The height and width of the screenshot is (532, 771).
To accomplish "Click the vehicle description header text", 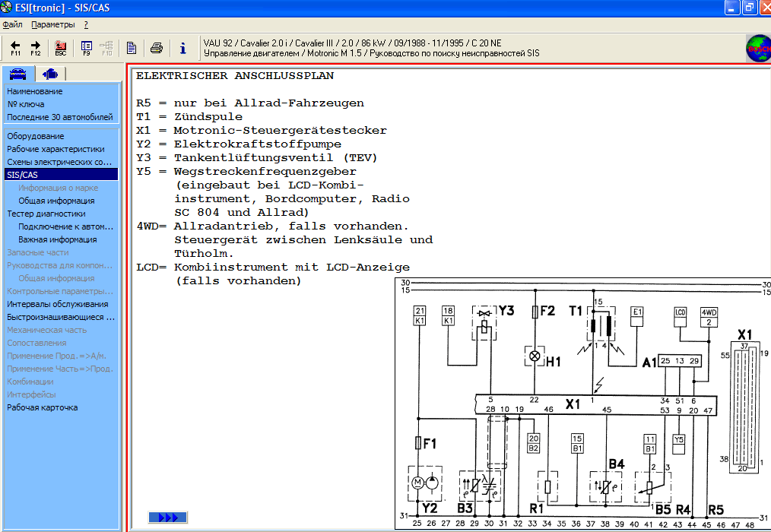I will (x=371, y=48).
